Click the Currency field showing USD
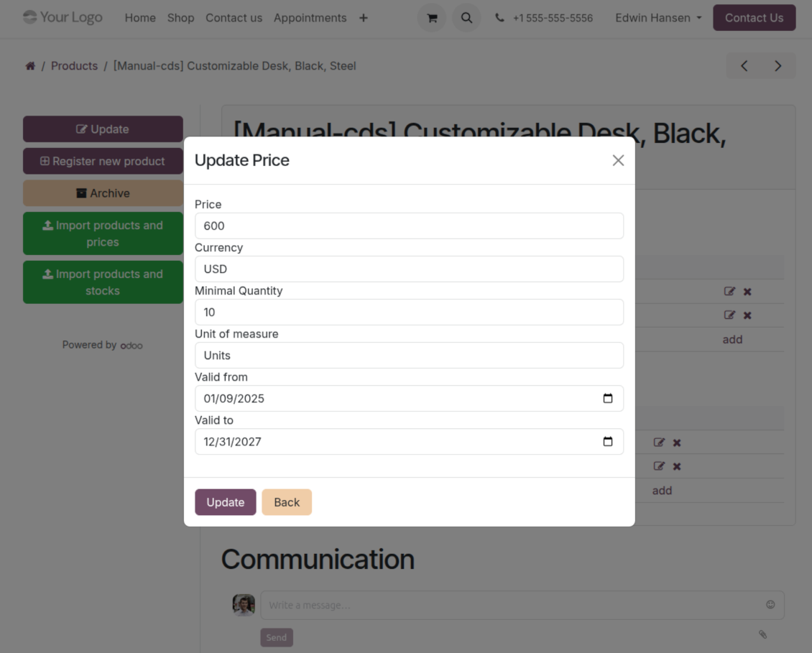The image size is (812, 653). (409, 269)
